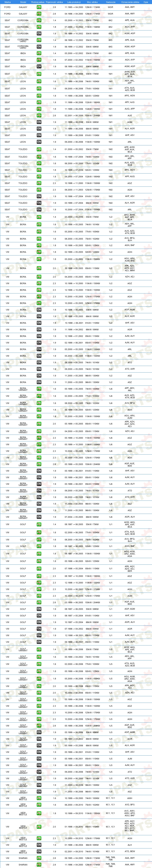
Task: Click petrol icon for Seat Leon 1.4
Action: tap(39, 74)
